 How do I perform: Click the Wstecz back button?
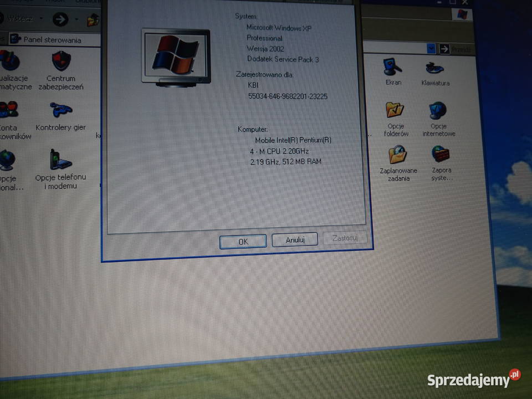click(x=16, y=18)
